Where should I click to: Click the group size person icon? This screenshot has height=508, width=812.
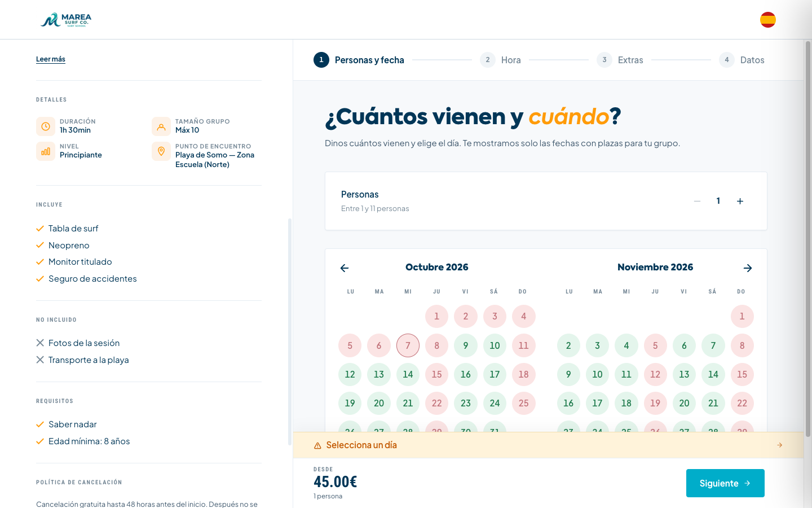tap(161, 126)
